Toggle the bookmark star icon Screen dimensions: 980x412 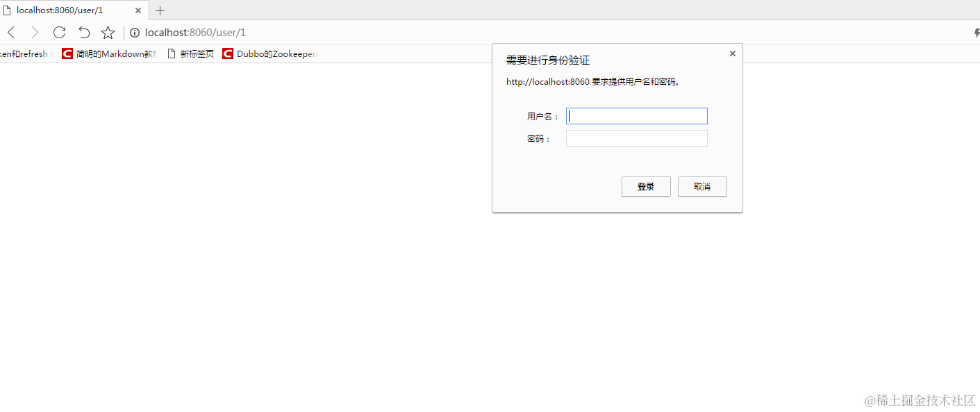coord(108,32)
